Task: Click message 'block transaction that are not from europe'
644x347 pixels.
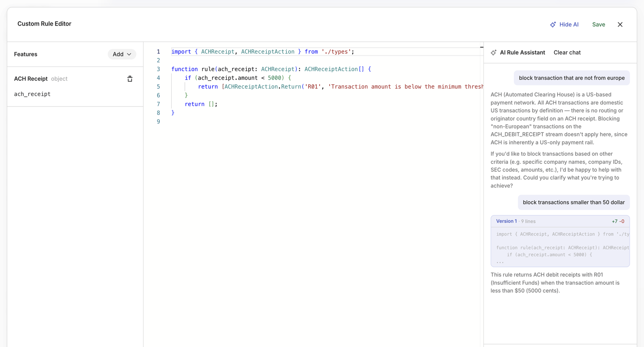Action: coord(572,78)
